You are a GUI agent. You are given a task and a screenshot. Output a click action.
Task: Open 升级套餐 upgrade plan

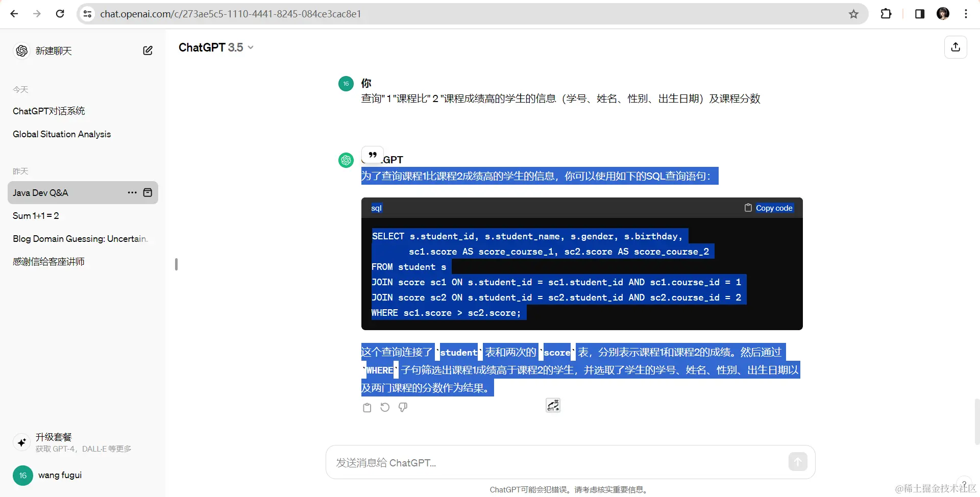click(x=83, y=442)
